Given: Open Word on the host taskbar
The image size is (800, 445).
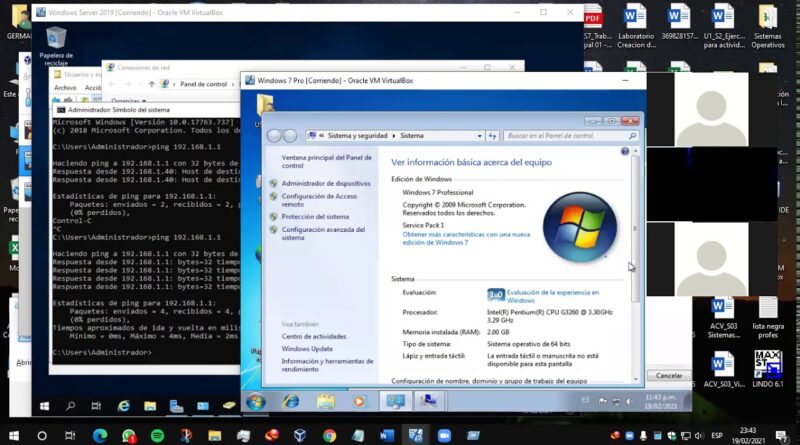Looking at the screenshot, I should click(x=387, y=436).
